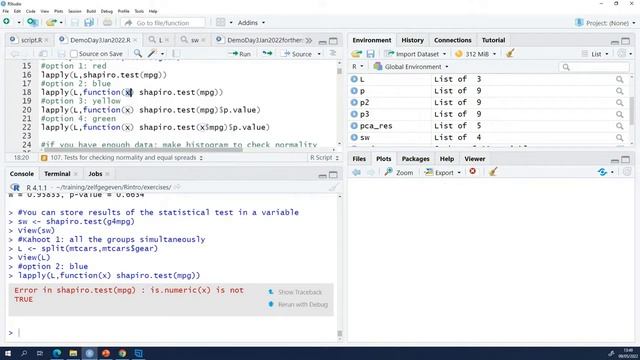Screen dimensions: 640x360
Task: Open the Tools menu
Action: pyautogui.click(x=139, y=11)
